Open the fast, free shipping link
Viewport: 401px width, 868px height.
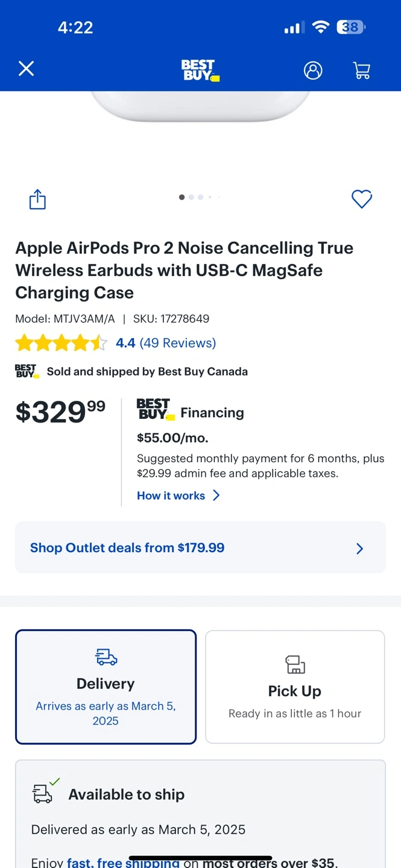(x=123, y=863)
